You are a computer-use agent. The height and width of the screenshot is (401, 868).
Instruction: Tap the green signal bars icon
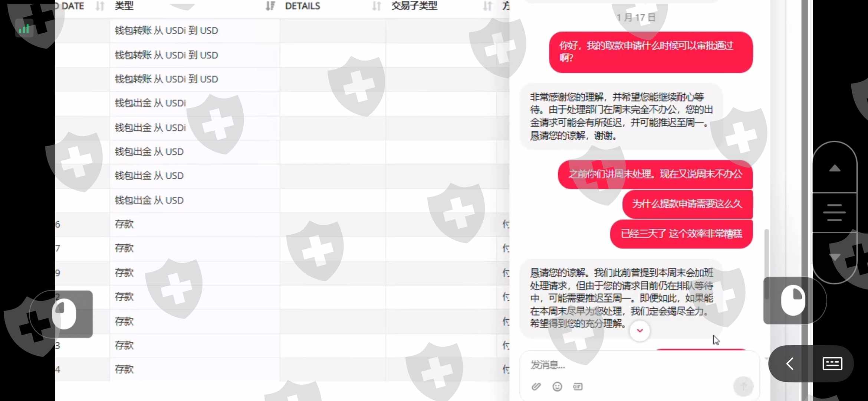[x=24, y=29]
